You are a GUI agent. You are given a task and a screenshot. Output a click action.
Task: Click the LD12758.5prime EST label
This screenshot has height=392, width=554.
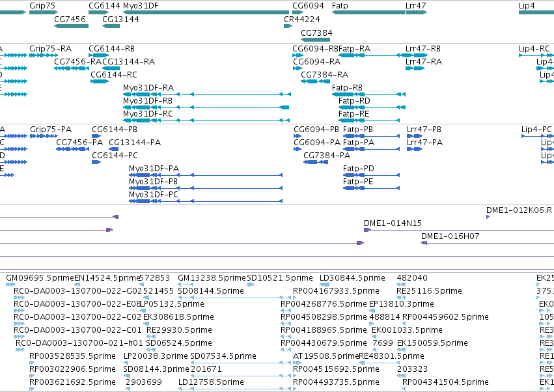tap(211, 382)
